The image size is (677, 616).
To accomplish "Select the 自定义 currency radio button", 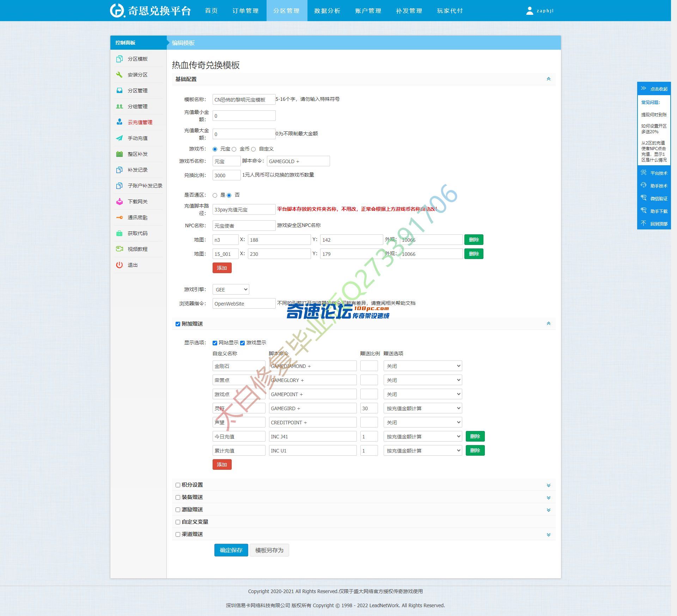I will coord(254,149).
